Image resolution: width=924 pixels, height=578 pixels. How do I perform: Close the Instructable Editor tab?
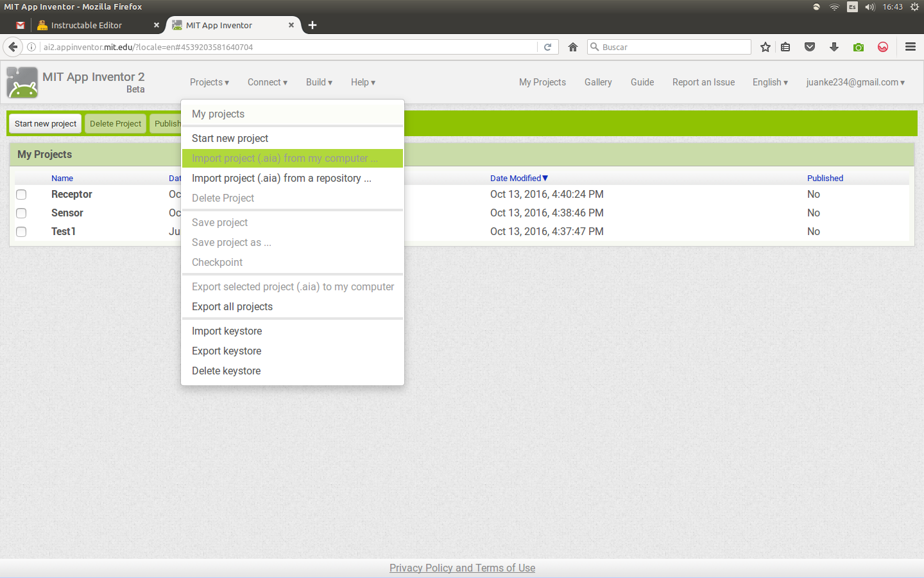pyautogui.click(x=156, y=25)
